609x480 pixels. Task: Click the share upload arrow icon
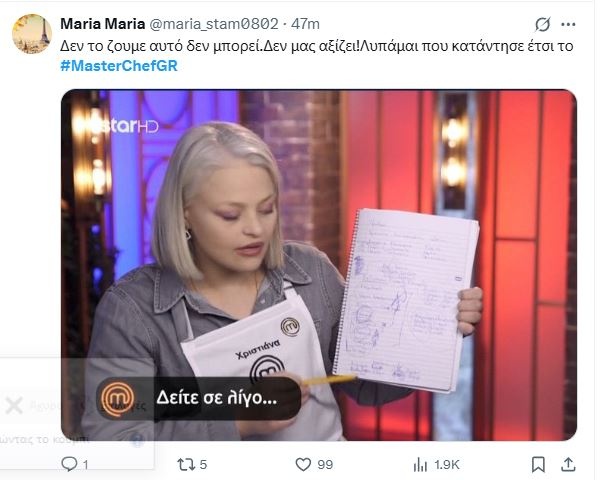click(568, 464)
